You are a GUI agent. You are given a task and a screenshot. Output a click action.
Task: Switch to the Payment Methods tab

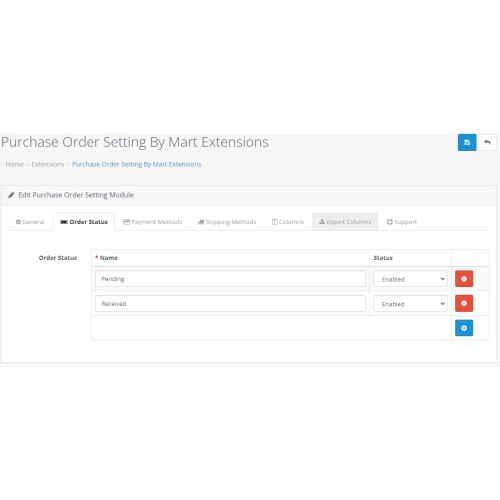(x=153, y=222)
